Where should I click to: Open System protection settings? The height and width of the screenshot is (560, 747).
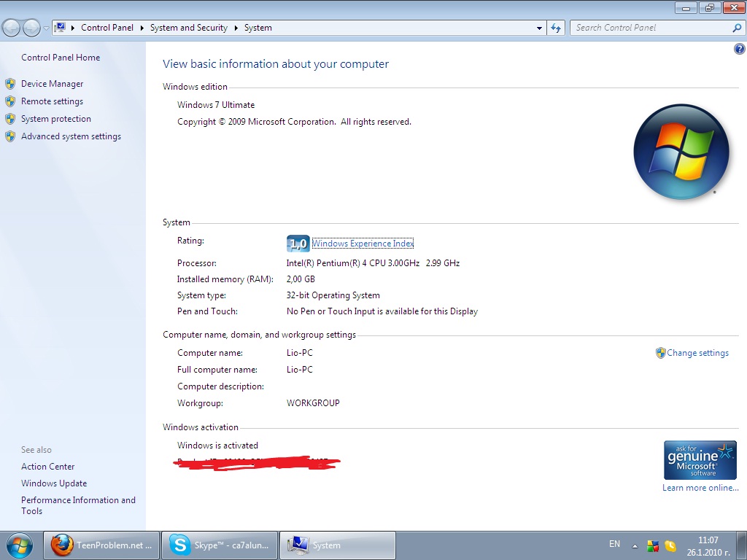tap(55, 119)
